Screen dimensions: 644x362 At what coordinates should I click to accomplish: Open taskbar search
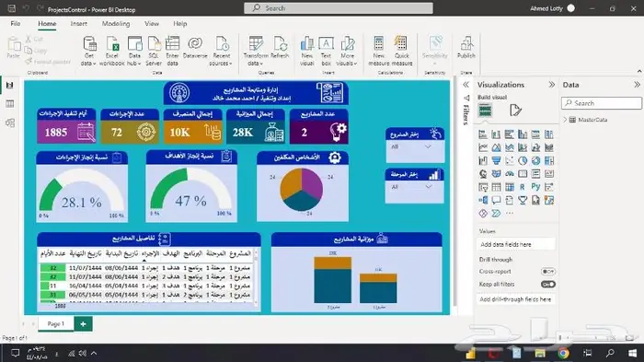[610, 353]
